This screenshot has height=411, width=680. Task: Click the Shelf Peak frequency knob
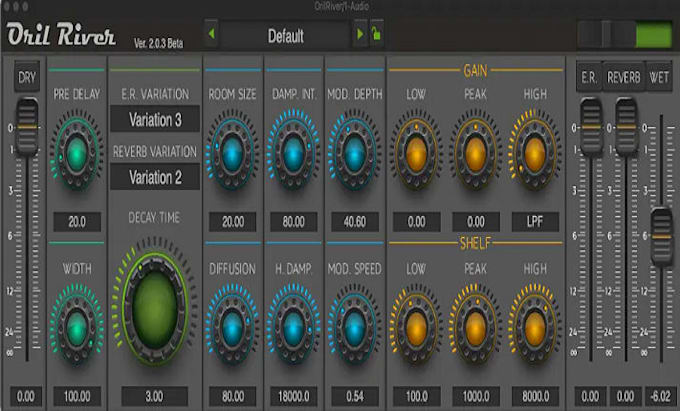click(476, 327)
